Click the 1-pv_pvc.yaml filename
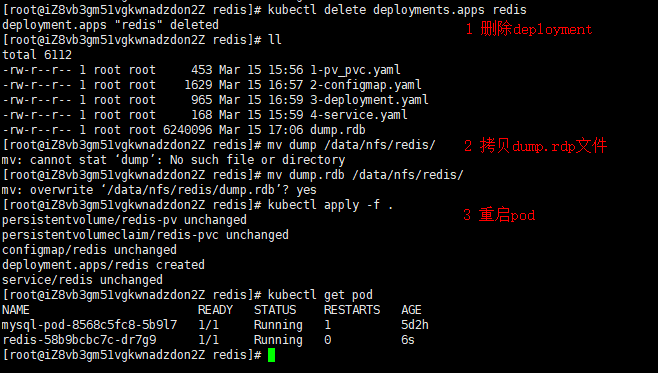 click(x=355, y=70)
